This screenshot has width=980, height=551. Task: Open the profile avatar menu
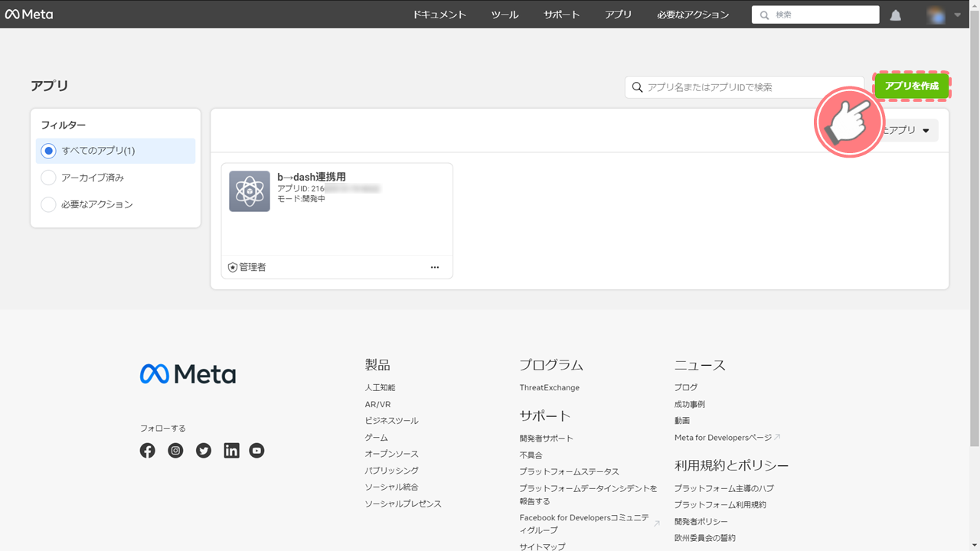[x=936, y=15]
